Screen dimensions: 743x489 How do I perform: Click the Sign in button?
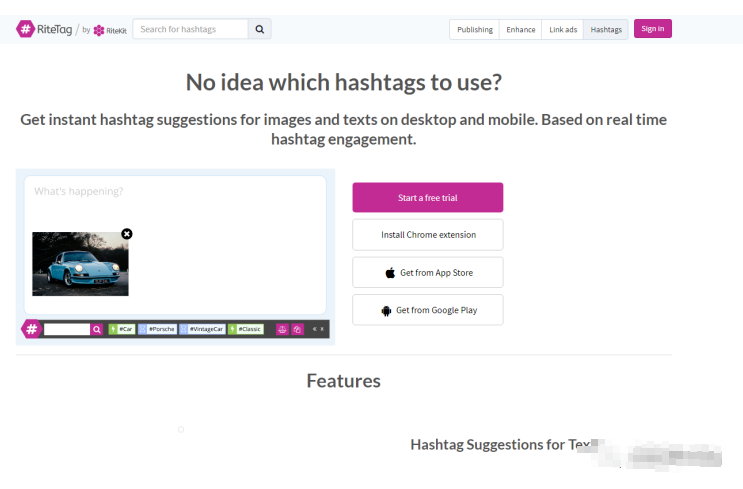click(x=652, y=29)
